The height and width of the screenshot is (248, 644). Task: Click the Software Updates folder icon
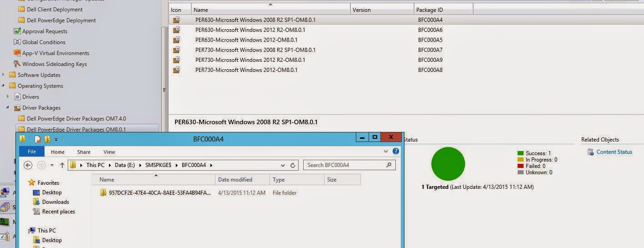point(13,75)
